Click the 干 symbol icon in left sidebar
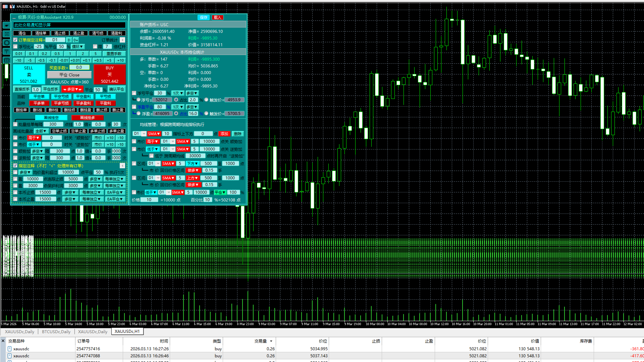This screenshot has height=362, width=644. coord(6,51)
